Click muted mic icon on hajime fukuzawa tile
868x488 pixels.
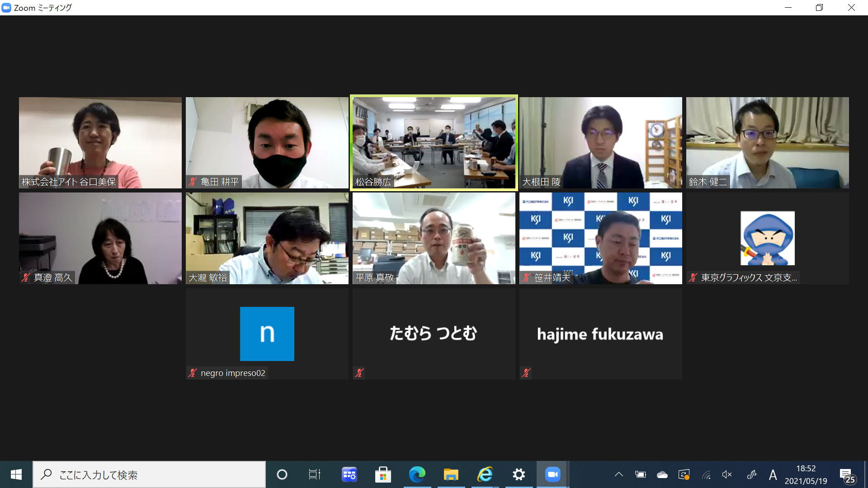[x=526, y=373]
